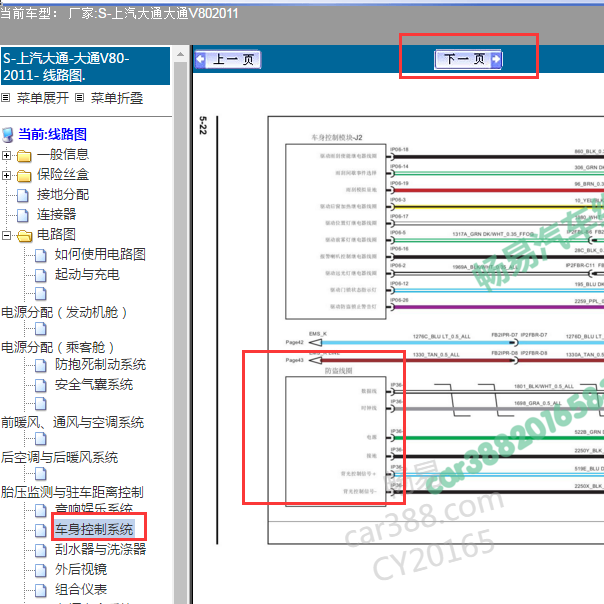The height and width of the screenshot is (604, 604).
Task: Click the page icon for 接地分配
Action: point(23,196)
